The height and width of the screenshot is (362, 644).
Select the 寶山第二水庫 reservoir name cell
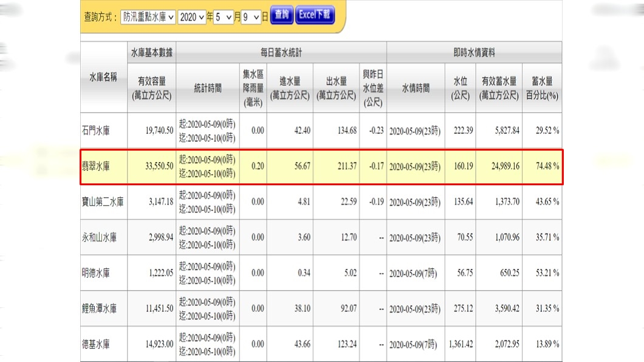[103, 202]
